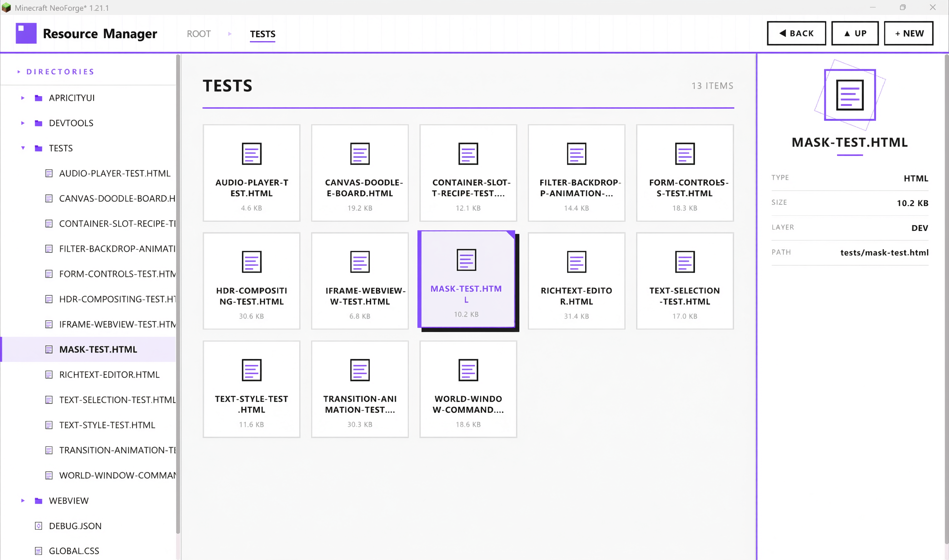Select the IFRAME-WEBVIEW-TEST.HTML card
Viewport: 949px width, 560px height.
coord(360,281)
